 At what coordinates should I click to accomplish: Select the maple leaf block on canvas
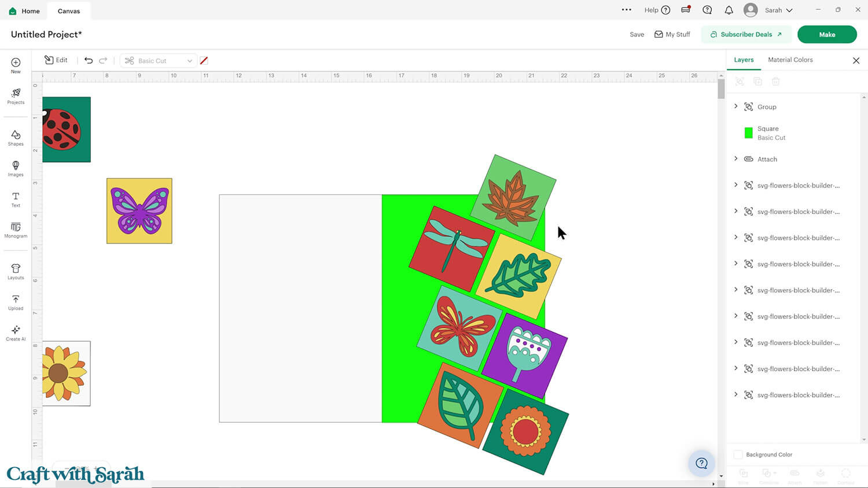tap(513, 197)
